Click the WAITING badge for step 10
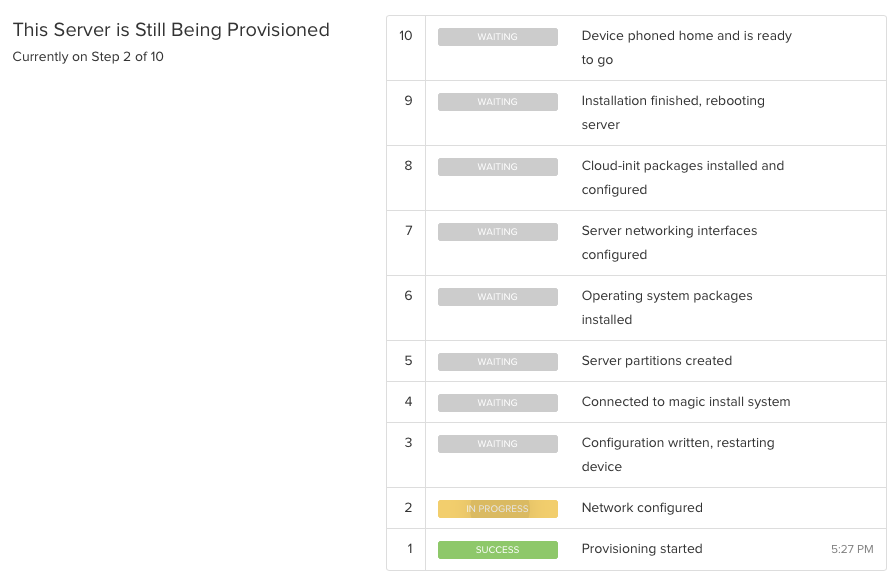The image size is (892, 586). point(497,37)
